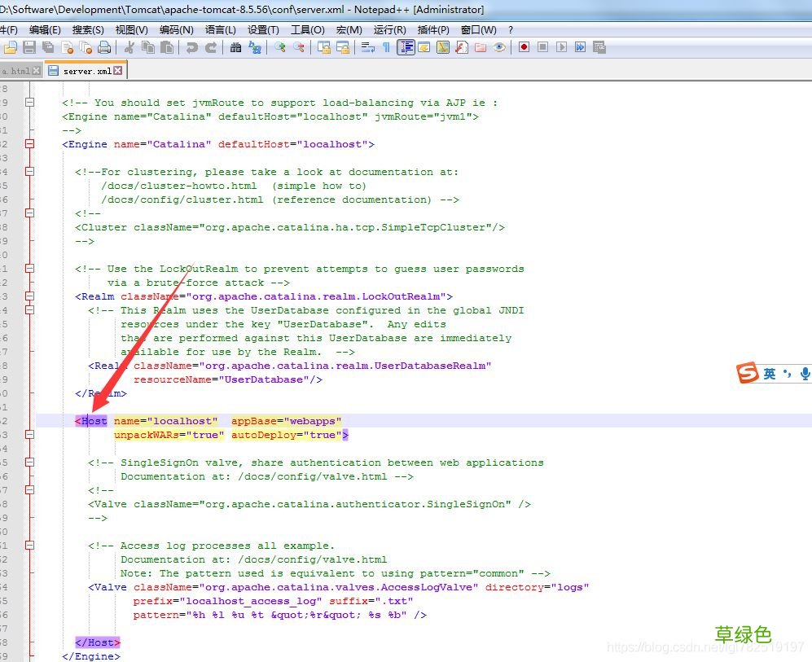Image resolution: width=812 pixels, height=662 pixels.
Task: Collapse the LockOutRealm Realm fold marker
Action: (30, 296)
